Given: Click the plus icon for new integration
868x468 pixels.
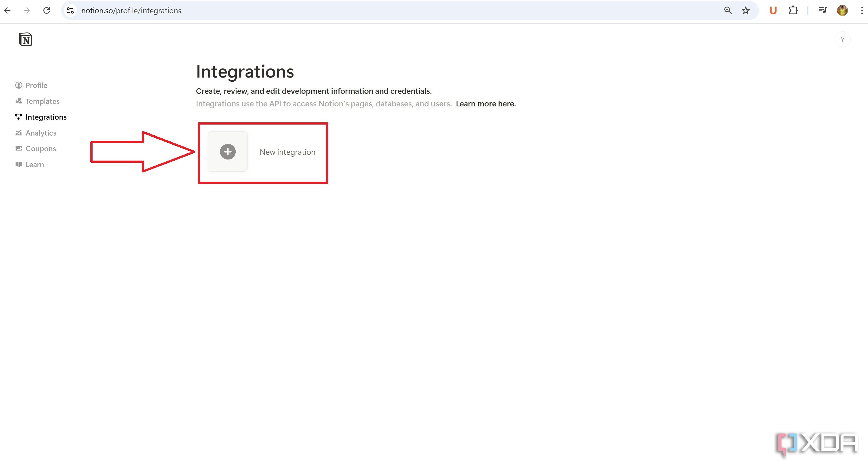Looking at the screenshot, I should [228, 152].
